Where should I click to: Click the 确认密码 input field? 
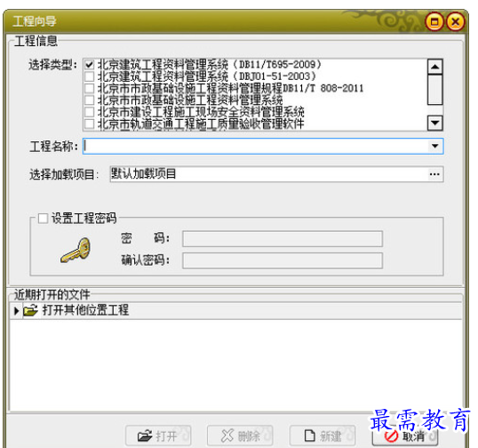coord(283,260)
